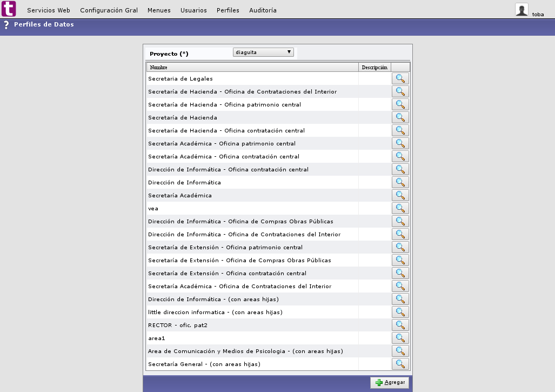Open the Proyecto dropdown showing diaguita

(x=263, y=51)
